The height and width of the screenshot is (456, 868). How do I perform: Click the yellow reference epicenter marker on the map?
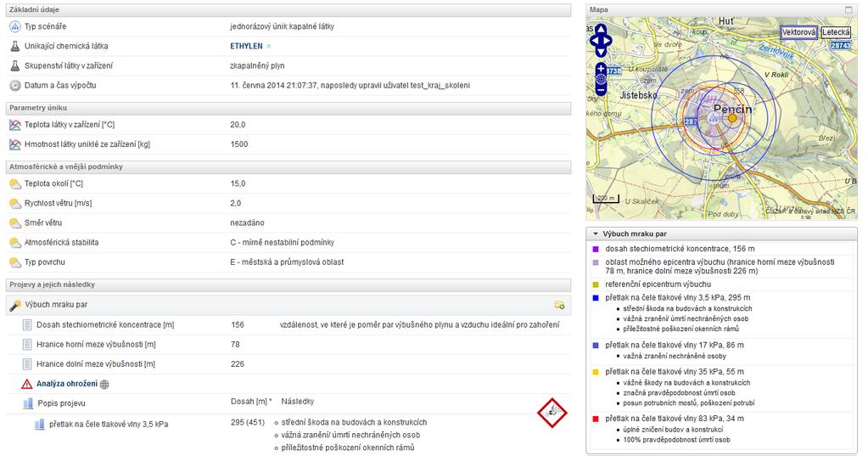pyautogui.click(x=732, y=118)
